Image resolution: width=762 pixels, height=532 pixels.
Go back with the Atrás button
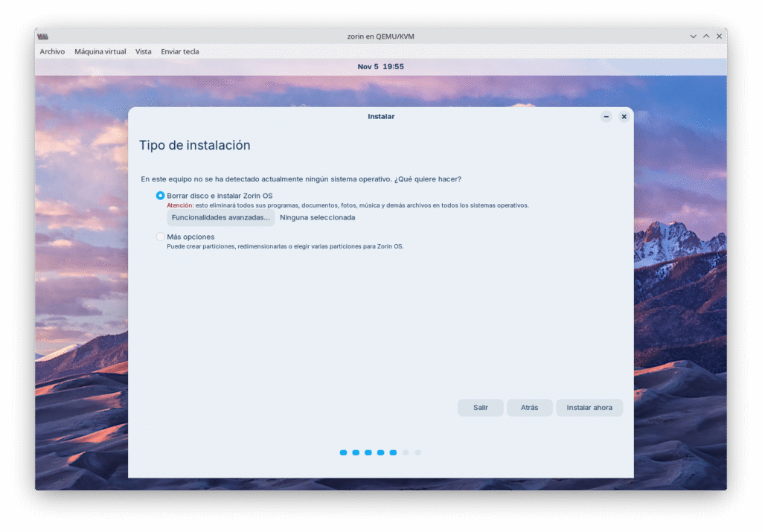[529, 408]
